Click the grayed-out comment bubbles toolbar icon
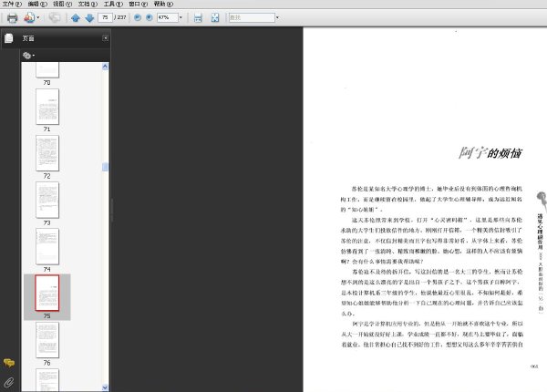Screen dimensions: 547x392 (54, 17)
